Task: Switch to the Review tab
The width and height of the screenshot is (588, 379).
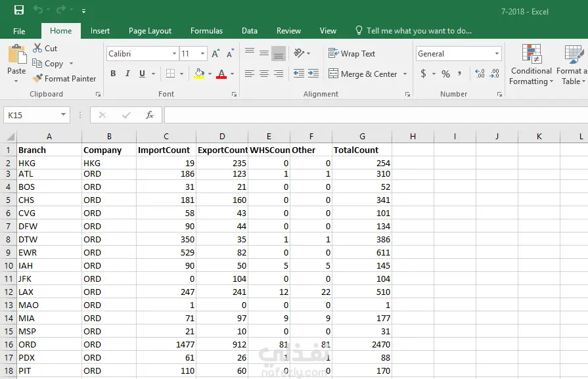Action: point(289,31)
